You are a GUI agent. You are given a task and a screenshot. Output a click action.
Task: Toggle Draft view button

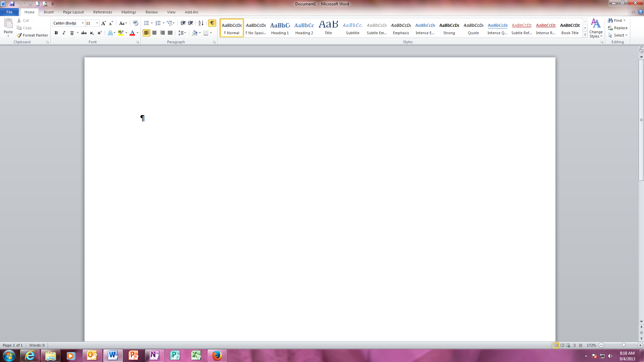[x=581, y=345]
